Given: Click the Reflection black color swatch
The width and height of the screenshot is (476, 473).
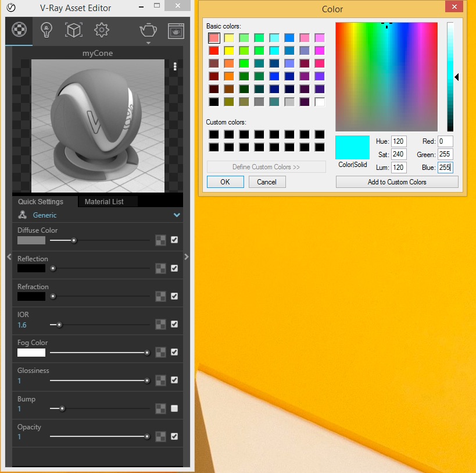Looking at the screenshot, I should point(31,268).
